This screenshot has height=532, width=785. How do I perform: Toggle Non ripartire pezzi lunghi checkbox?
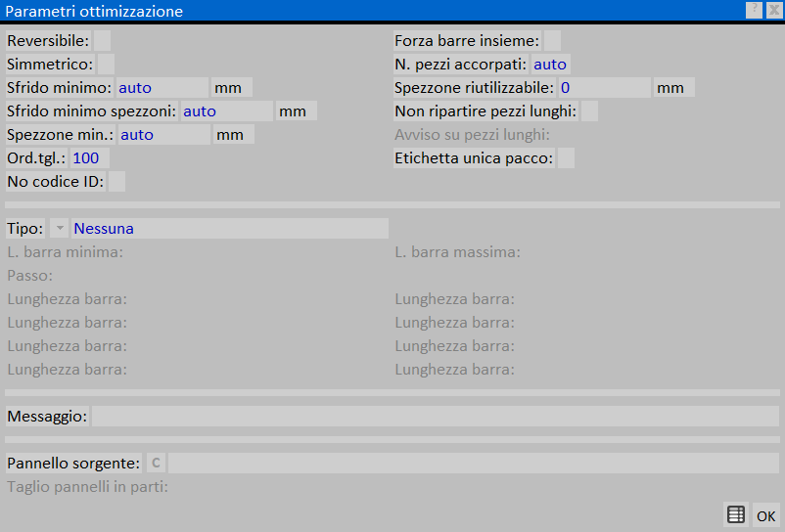(590, 111)
